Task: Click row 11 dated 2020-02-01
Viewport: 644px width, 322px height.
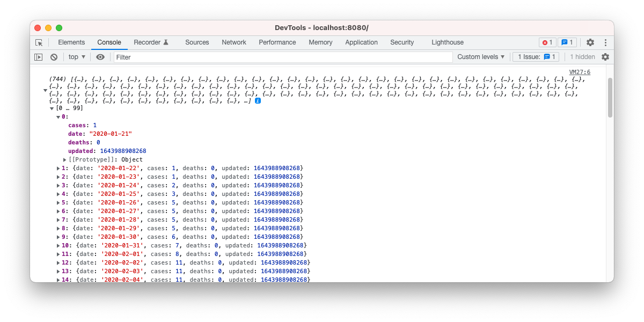Action: pos(182,254)
